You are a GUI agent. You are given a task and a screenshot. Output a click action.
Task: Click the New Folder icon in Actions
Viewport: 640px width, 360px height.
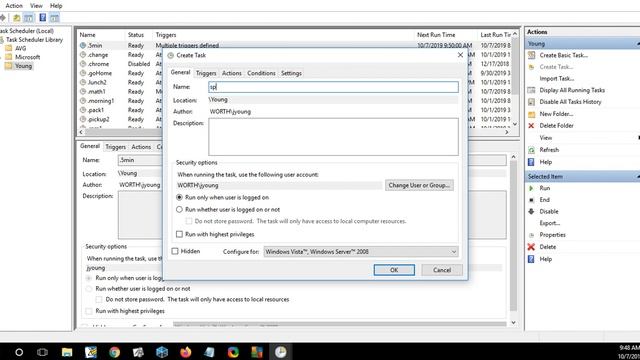click(531, 114)
